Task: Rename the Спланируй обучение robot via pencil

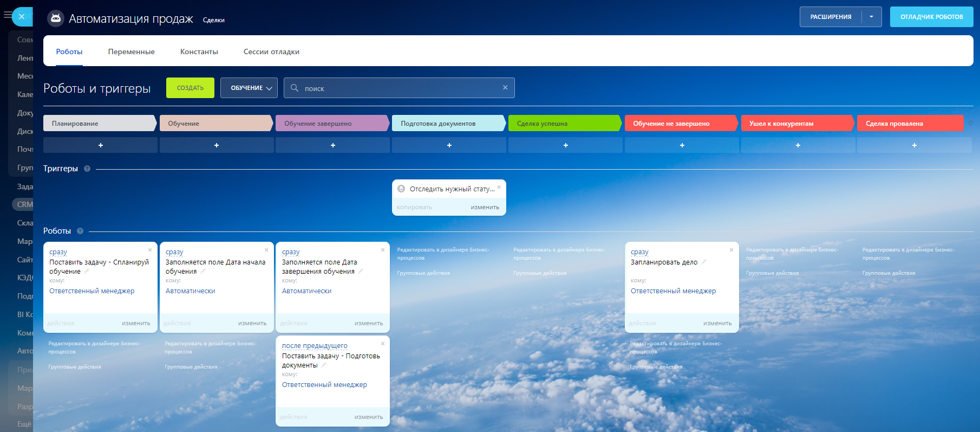Action: click(87, 271)
